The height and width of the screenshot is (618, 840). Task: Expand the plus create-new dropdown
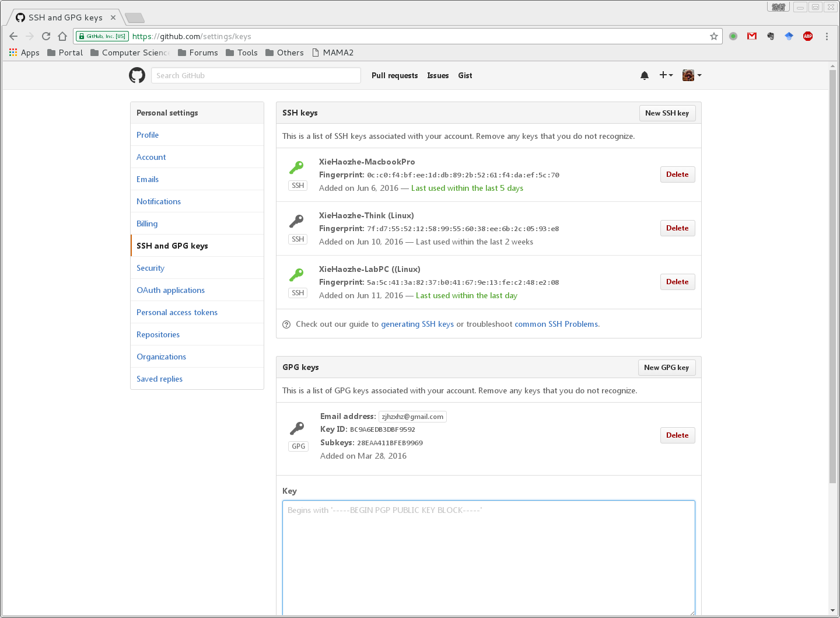[x=666, y=75]
